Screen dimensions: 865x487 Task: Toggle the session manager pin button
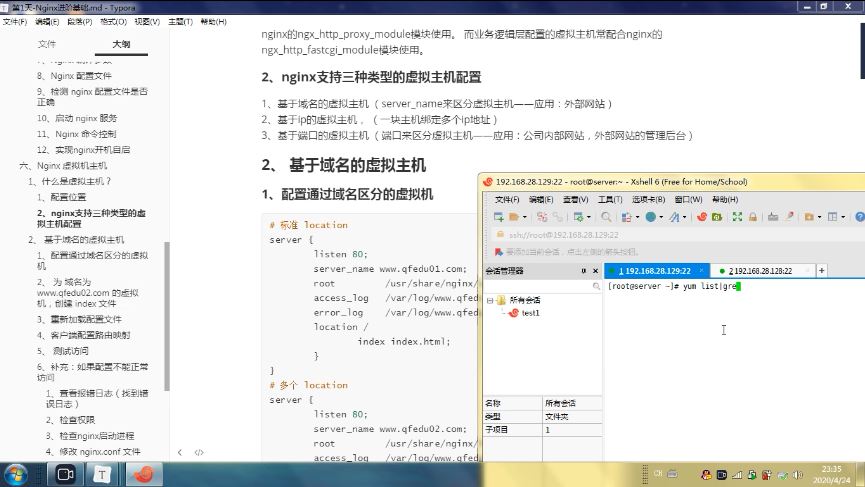point(582,271)
